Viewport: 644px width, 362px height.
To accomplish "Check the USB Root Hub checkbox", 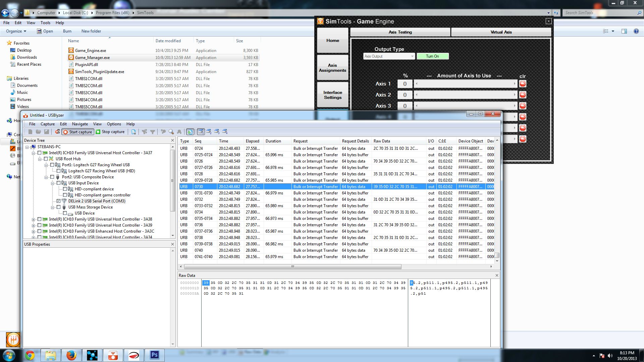I will coord(46,159).
